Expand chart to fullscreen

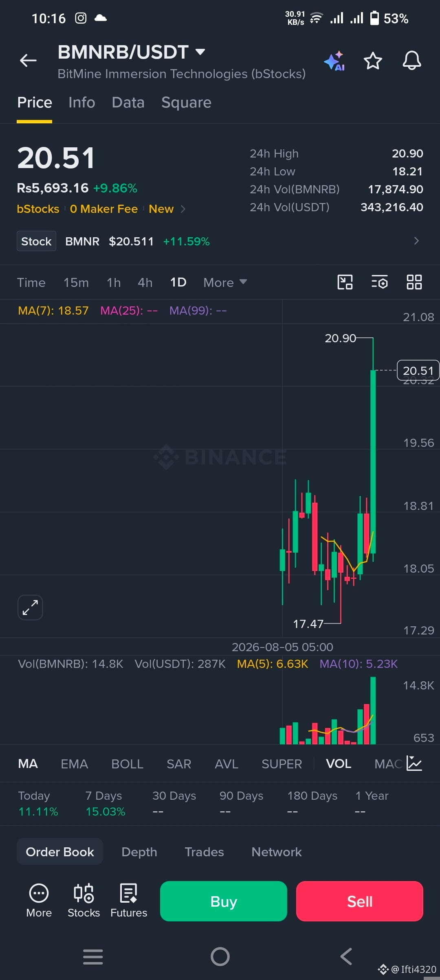point(30,608)
